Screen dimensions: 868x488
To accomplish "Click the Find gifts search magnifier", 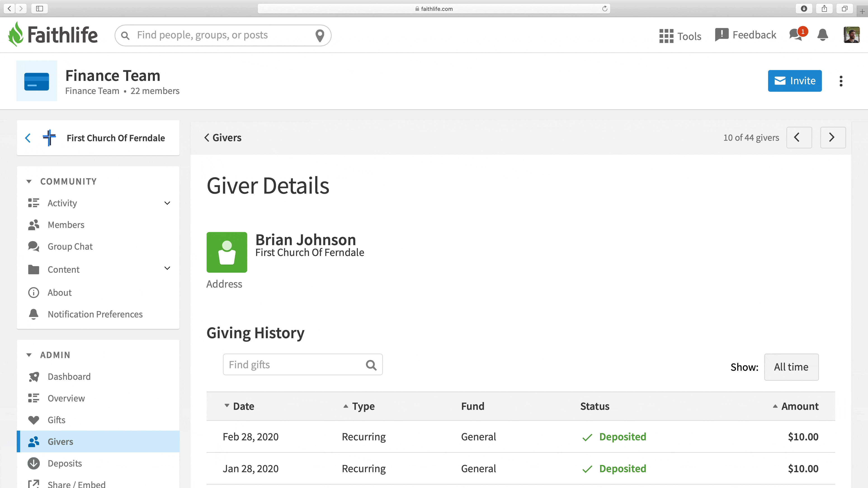I will click(x=371, y=365).
